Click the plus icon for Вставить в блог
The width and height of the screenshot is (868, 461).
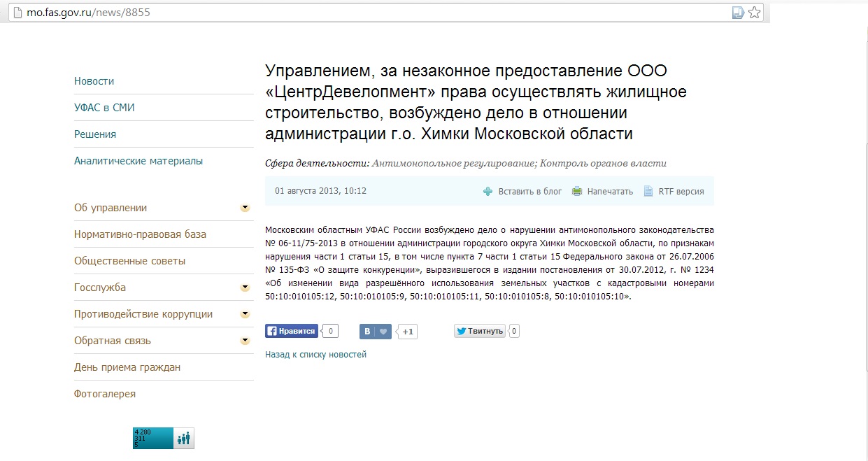488,191
